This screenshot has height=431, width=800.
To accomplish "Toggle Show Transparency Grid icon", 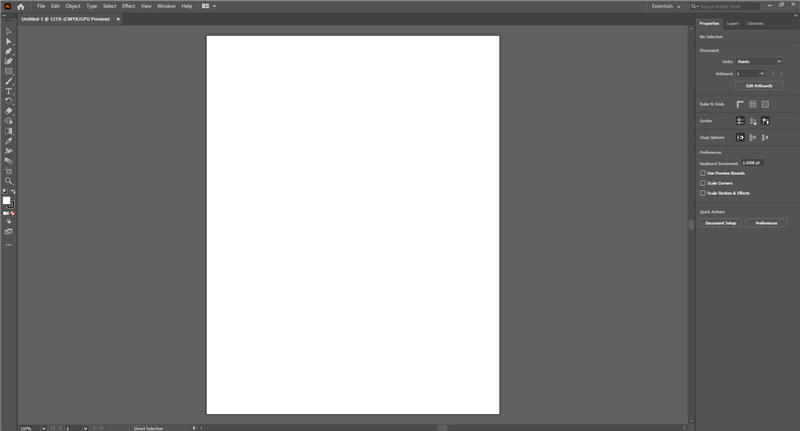I will tap(765, 104).
